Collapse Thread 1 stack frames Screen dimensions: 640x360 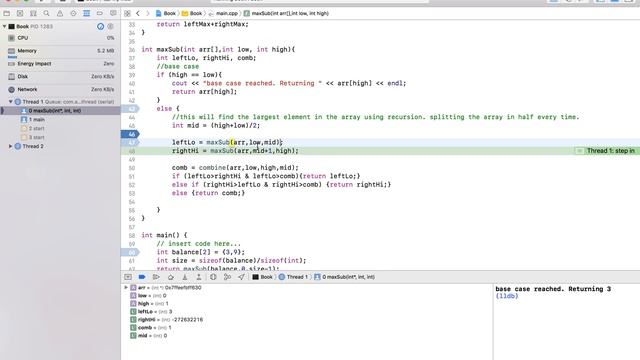11,102
